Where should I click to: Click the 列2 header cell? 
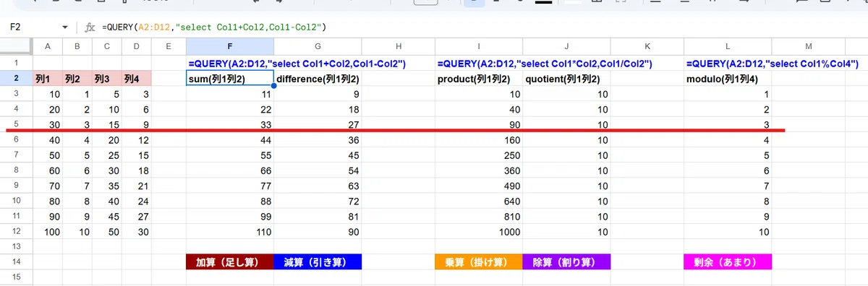[77, 79]
